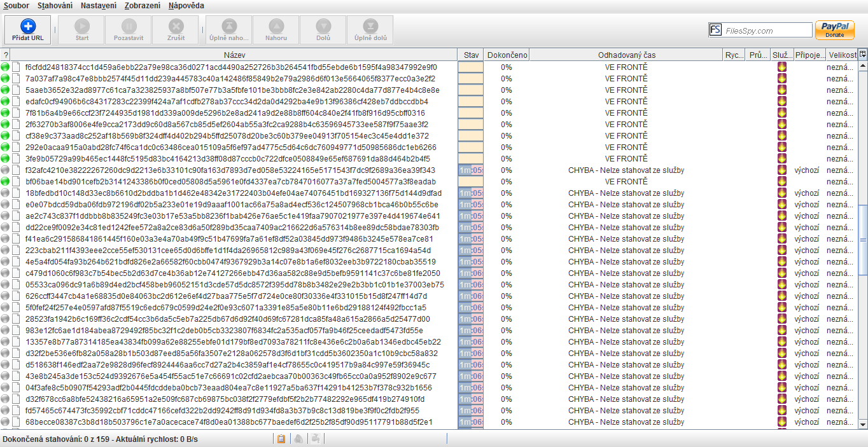Open the Nastavení menu

pos(99,6)
